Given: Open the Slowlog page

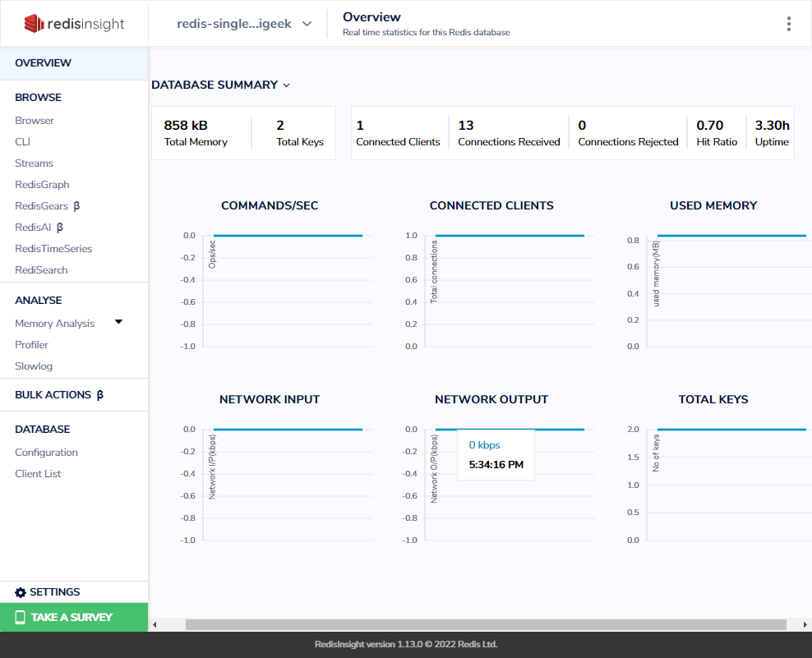Looking at the screenshot, I should (34, 366).
